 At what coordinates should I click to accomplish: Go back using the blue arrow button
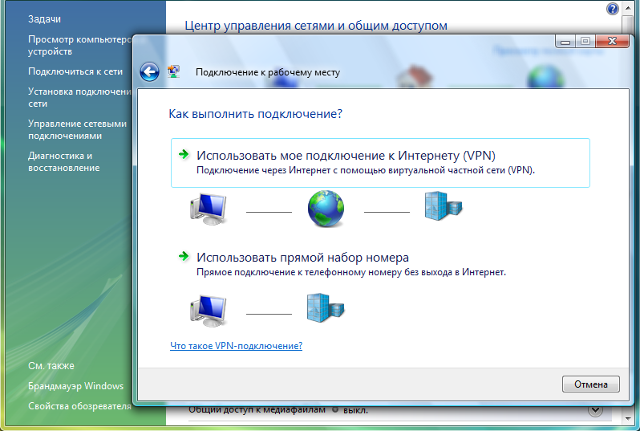point(149,72)
